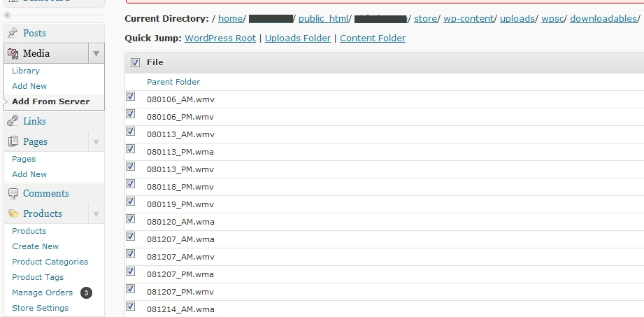Open the Pages menu heading
Viewport: 644px width, 317px height.
35,141
